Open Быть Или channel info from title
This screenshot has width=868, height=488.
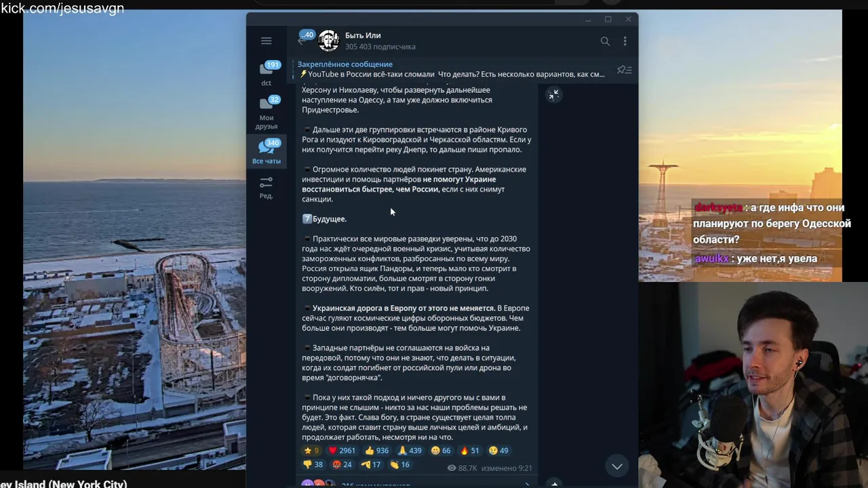coord(363,35)
